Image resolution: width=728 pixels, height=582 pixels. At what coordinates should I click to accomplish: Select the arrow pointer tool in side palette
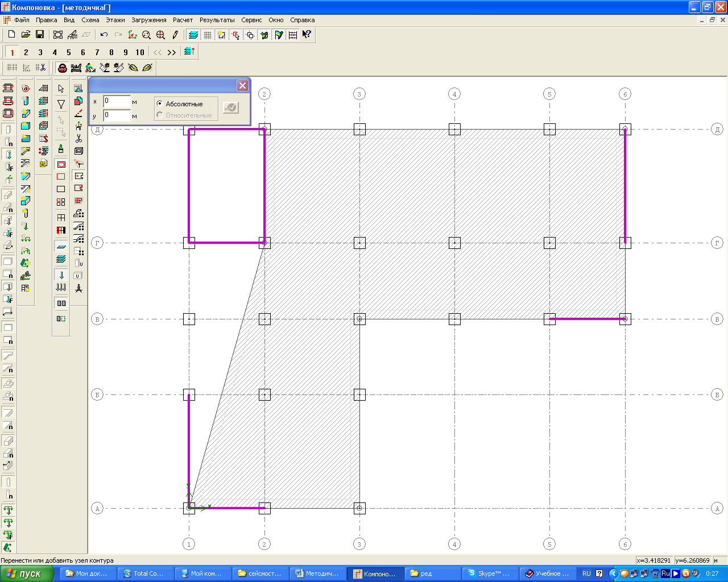click(61, 89)
